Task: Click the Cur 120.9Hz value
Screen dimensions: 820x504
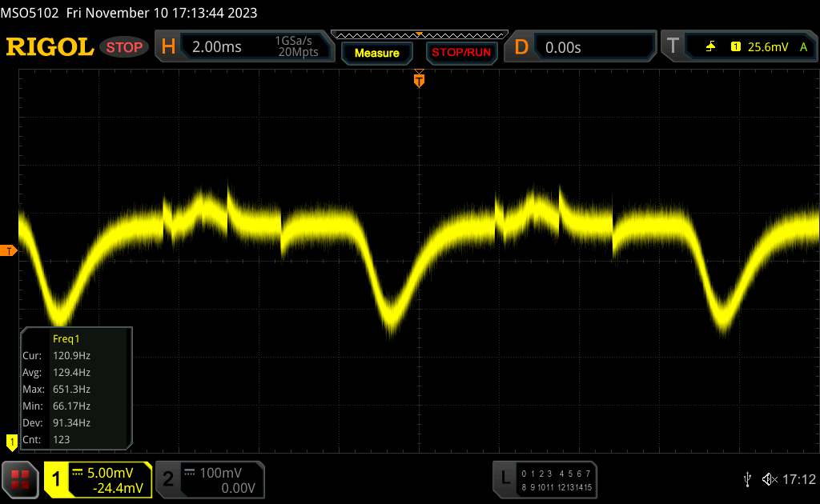Action: click(71, 356)
